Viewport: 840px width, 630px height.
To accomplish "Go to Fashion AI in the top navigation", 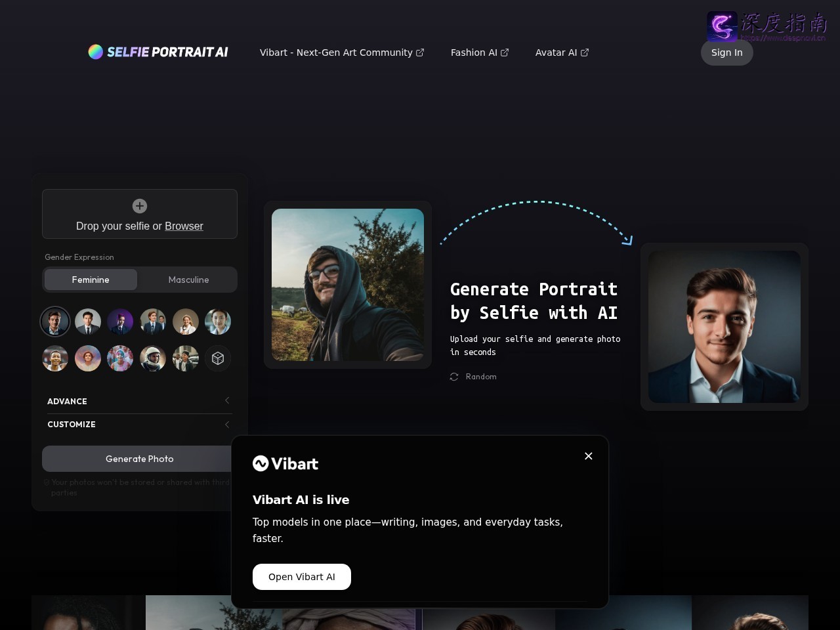I will tap(480, 52).
